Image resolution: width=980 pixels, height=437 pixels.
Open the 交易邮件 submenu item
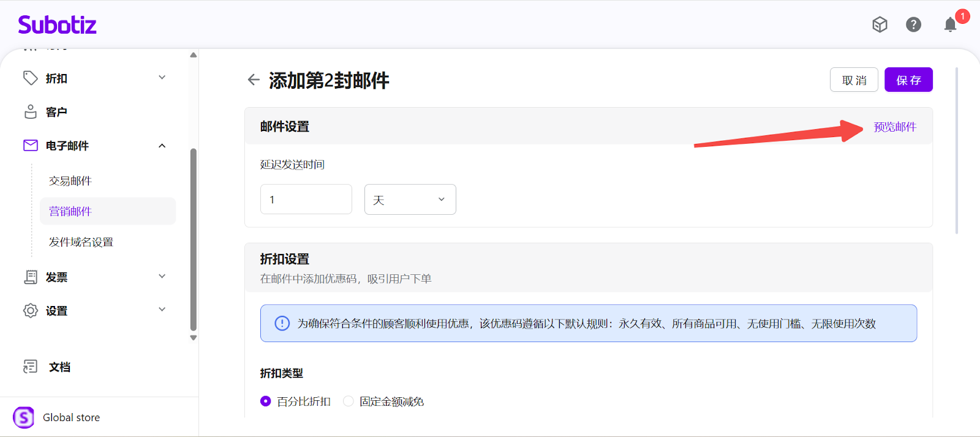pos(70,181)
